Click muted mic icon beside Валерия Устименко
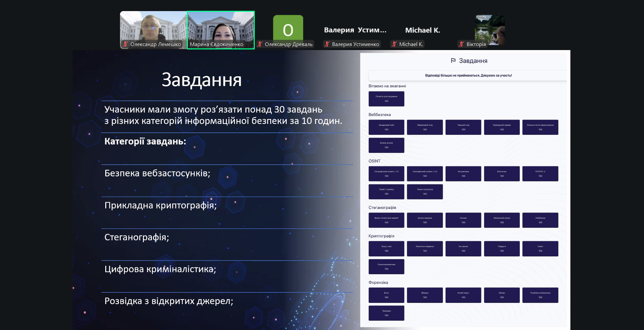This screenshot has width=644, height=330. point(327,44)
